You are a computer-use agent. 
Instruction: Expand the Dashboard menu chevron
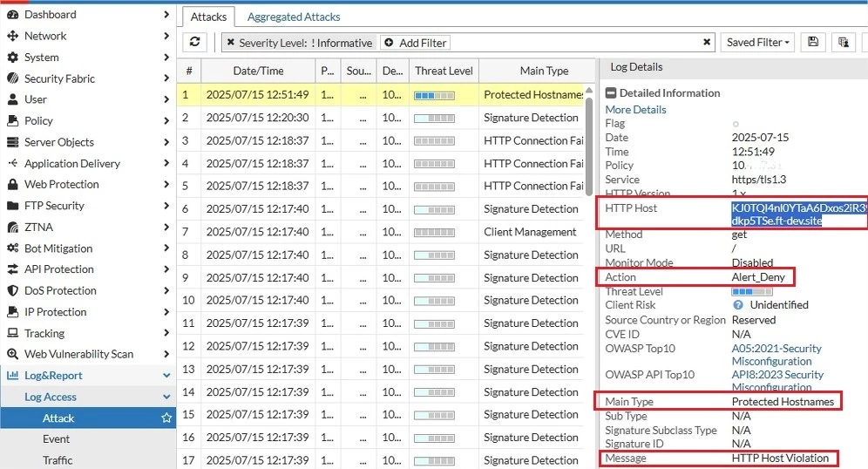[x=166, y=15]
